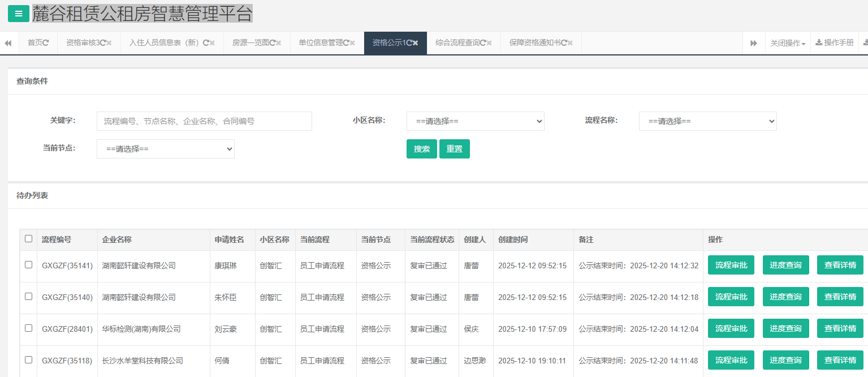Close the 资格审核3 tab with its X icon
This screenshot has height=377, width=868.
click(x=109, y=43)
